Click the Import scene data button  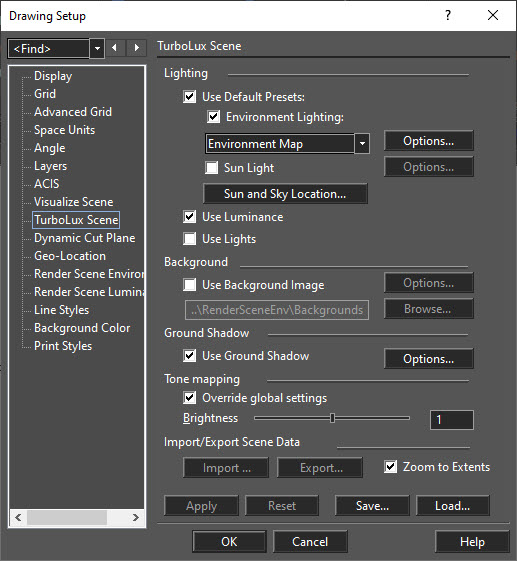pyautogui.click(x=226, y=468)
